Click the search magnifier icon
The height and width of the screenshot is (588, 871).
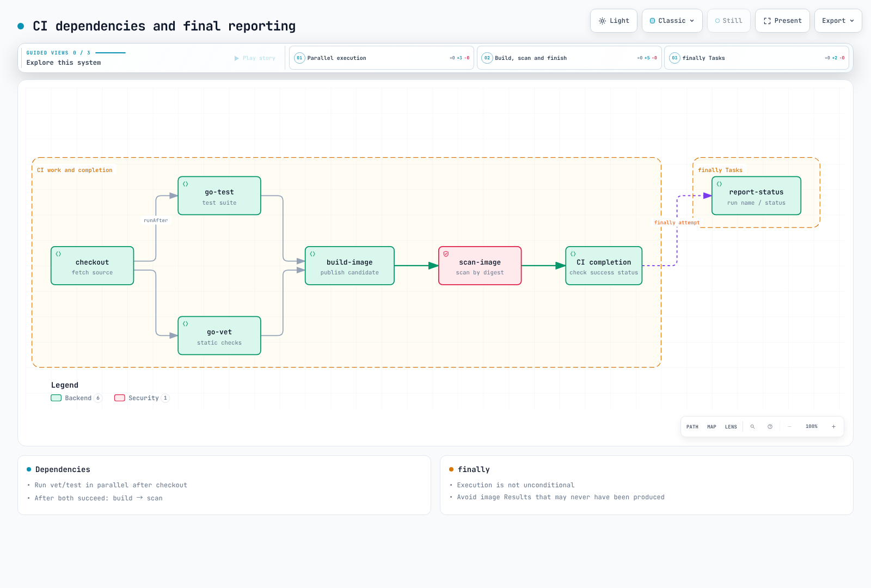(x=752, y=427)
